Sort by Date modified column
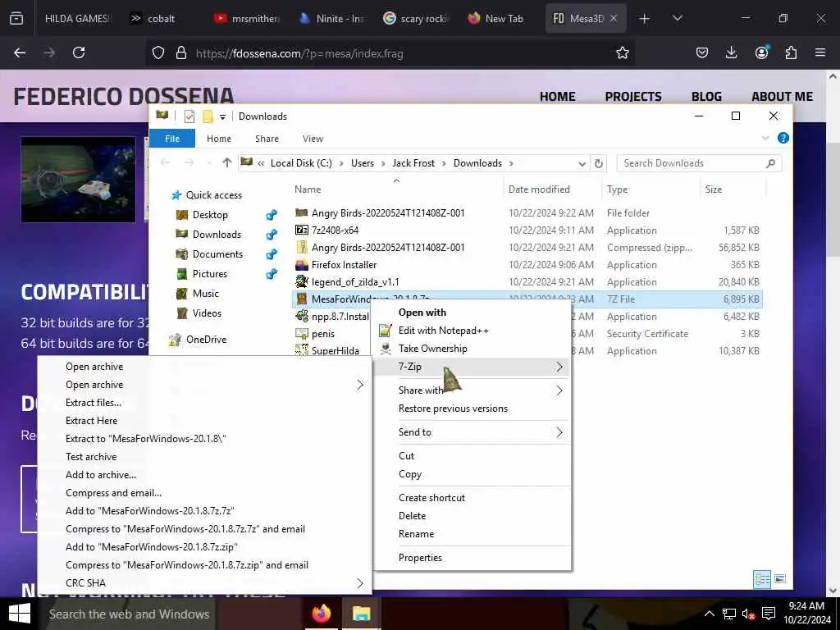 [539, 189]
